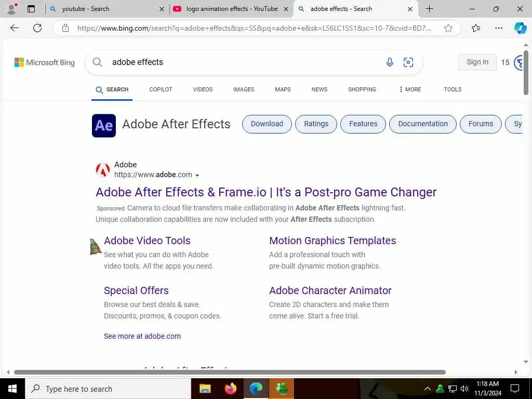The image size is (532, 399).
Task: Open Windows Start menu
Action: [x=12, y=389]
